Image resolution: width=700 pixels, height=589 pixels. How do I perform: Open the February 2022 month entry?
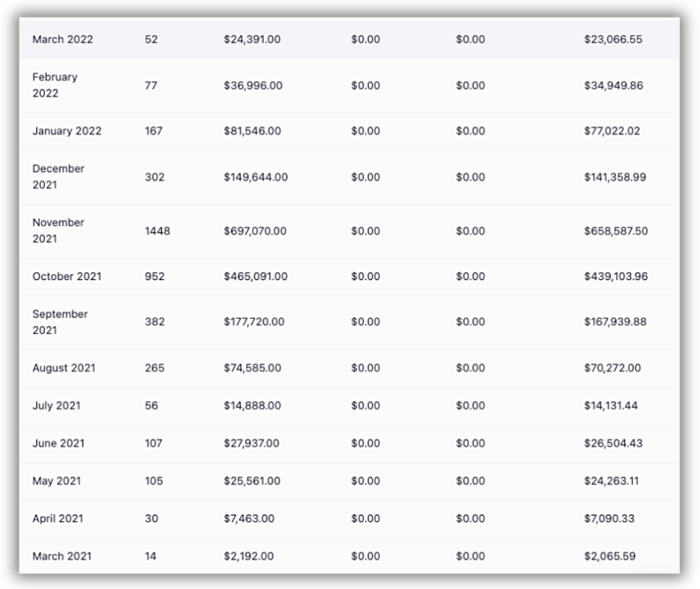coord(55,85)
